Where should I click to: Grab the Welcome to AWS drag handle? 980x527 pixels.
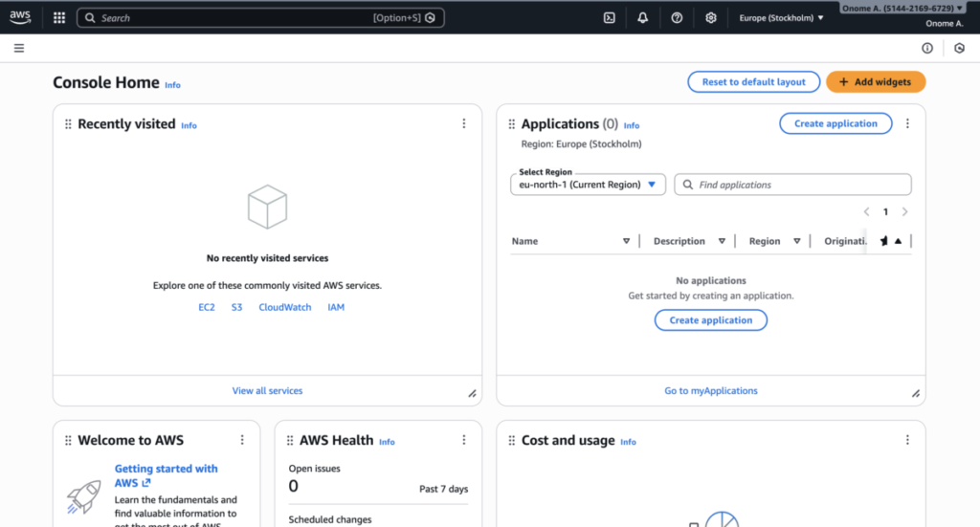click(68, 441)
